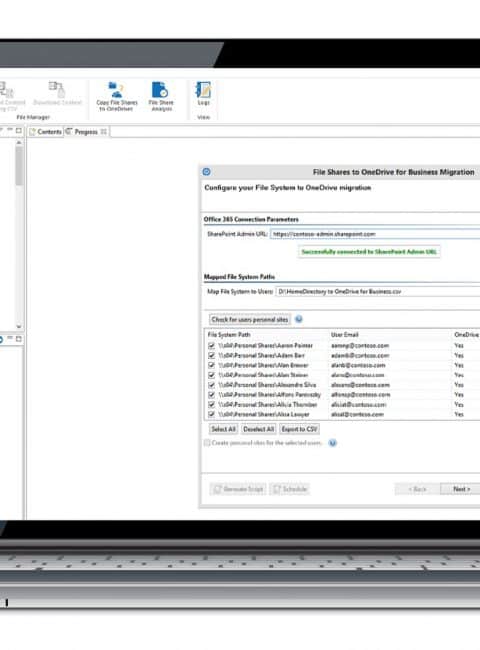This screenshot has height=650, width=480.
Task: Maximize the lower-left panel
Action: (x=19, y=339)
